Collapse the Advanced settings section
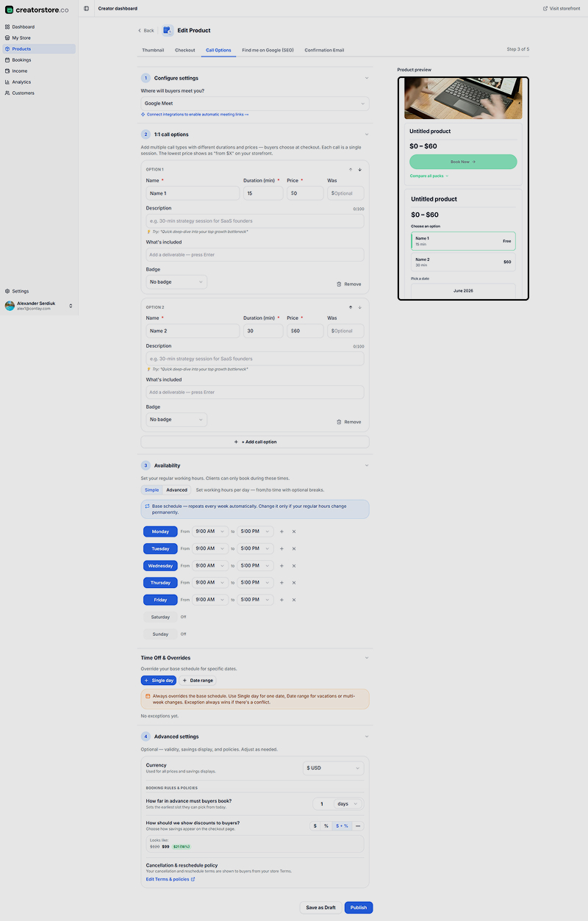Viewport: 588px width, 921px height. [x=367, y=737]
